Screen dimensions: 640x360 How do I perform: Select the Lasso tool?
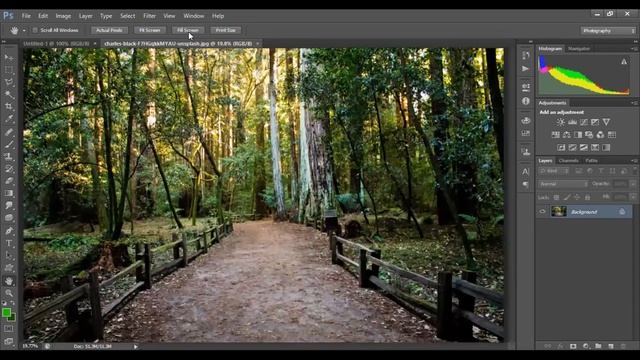(x=9, y=82)
